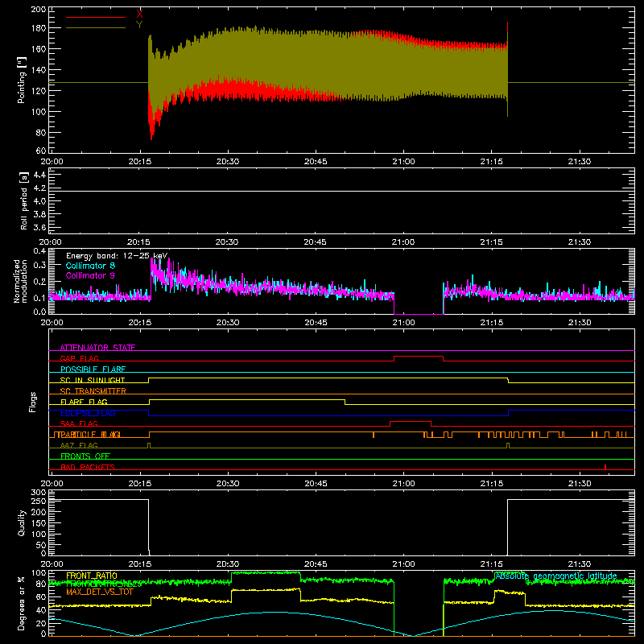Click the GAP_FLAG label
Screen dimensions: 644x644
(79, 358)
